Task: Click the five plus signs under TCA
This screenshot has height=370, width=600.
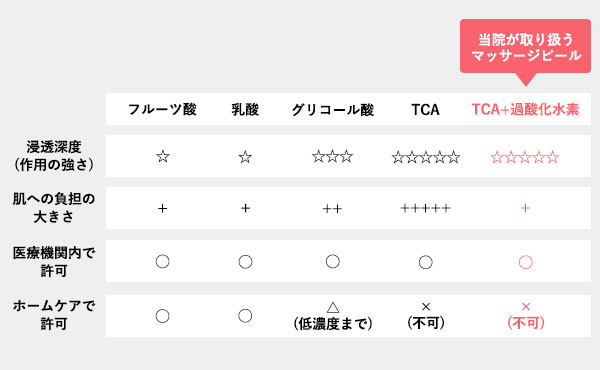Action: [x=426, y=208]
